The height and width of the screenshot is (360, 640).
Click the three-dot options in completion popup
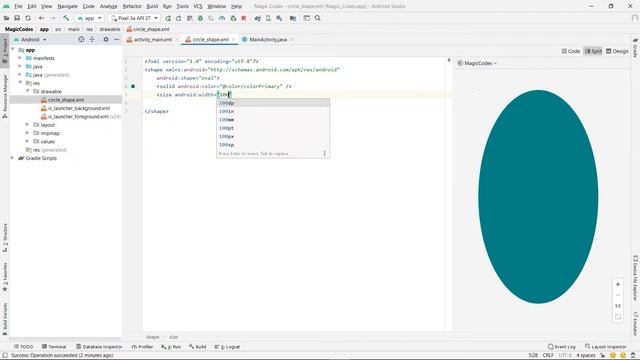pyautogui.click(x=324, y=153)
